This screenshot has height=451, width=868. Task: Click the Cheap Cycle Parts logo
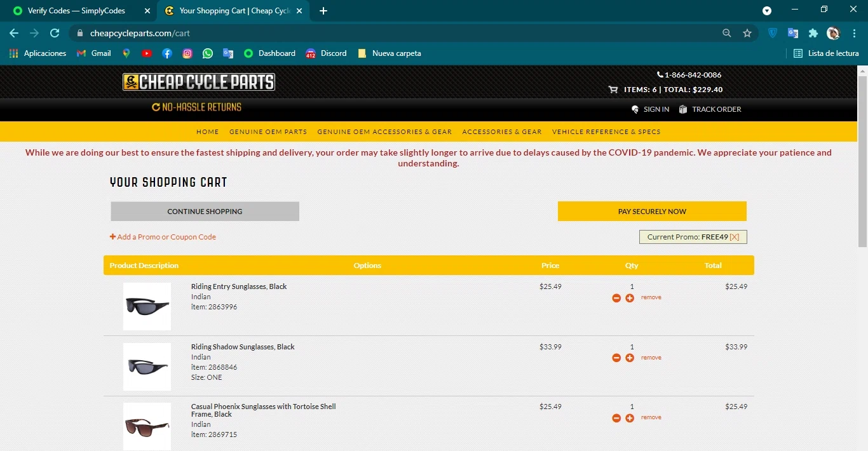[199, 82]
